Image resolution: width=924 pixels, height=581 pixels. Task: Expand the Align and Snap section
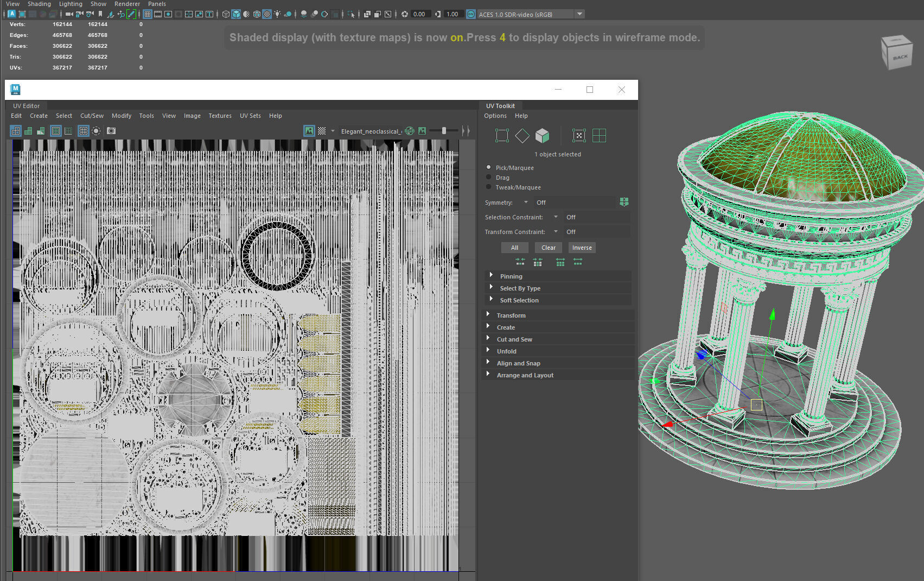coord(558,363)
